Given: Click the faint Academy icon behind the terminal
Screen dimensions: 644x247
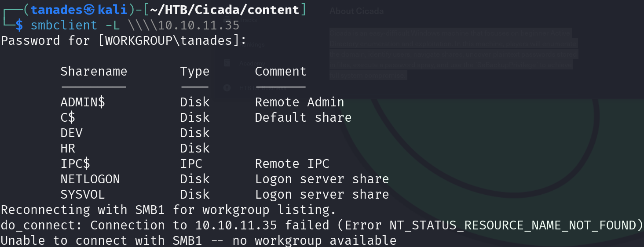Looking at the screenshot, I should (x=227, y=63).
